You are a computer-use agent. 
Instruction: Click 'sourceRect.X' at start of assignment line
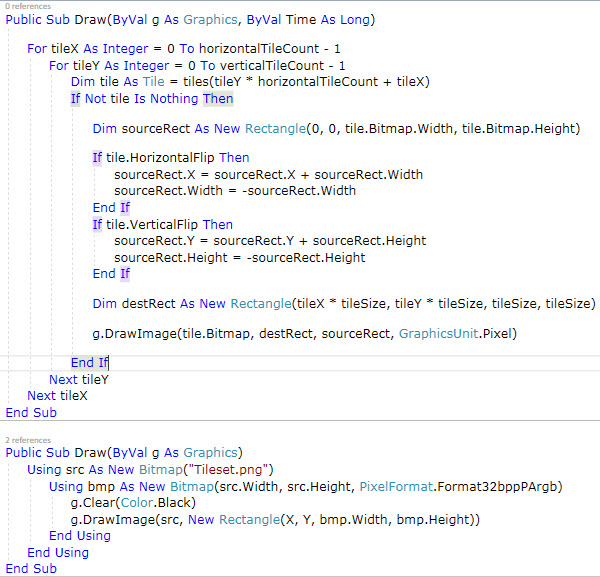[x=155, y=175]
